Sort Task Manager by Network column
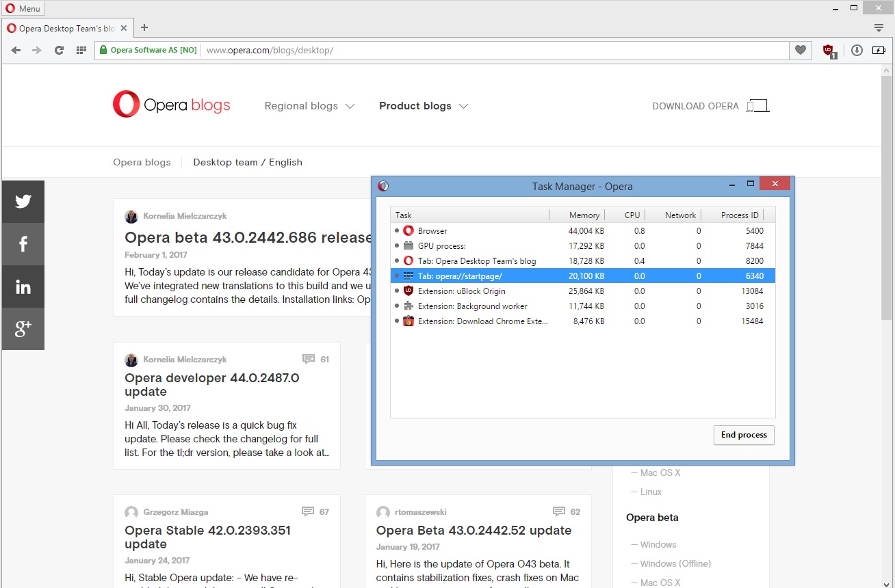This screenshot has height=588, width=895. (674, 215)
